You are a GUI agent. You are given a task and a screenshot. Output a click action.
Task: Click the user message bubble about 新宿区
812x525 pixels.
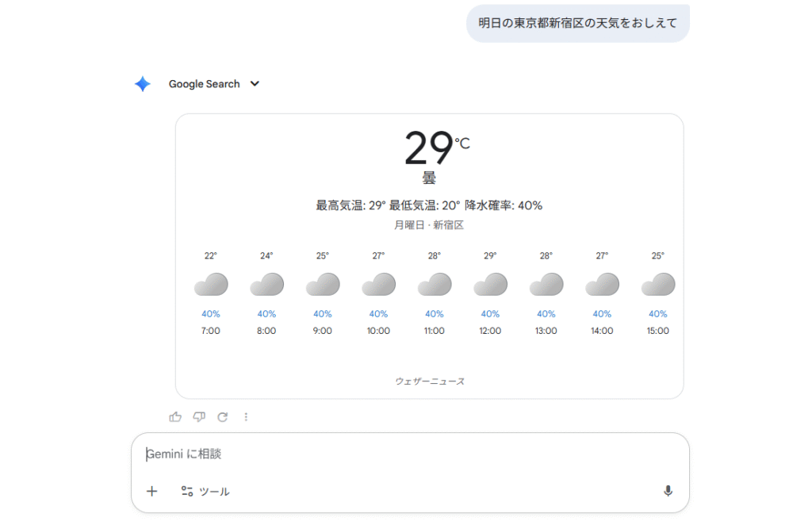tap(577, 23)
